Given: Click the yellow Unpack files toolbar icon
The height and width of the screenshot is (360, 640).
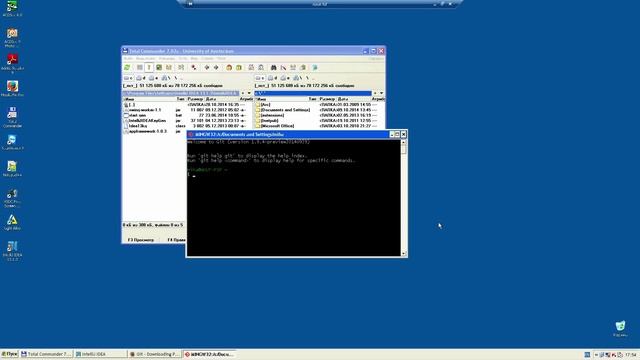Looking at the screenshot, I should (x=239, y=67).
